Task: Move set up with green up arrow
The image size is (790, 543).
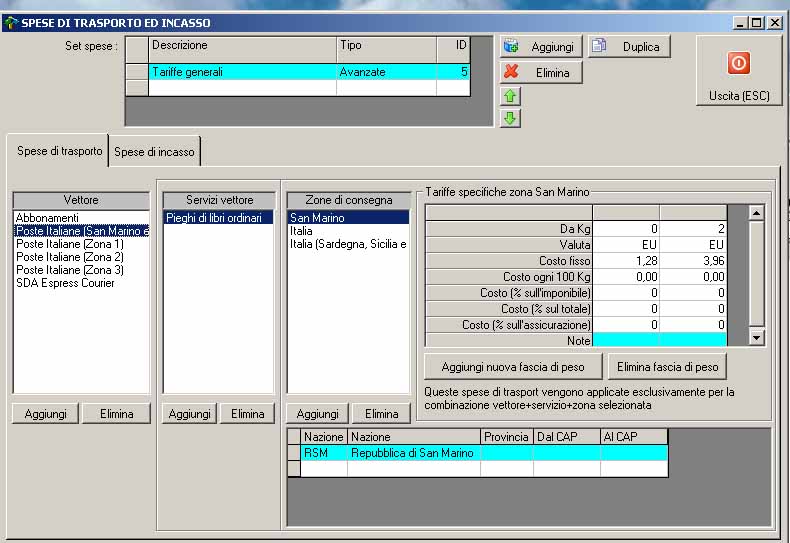Action: (510, 96)
